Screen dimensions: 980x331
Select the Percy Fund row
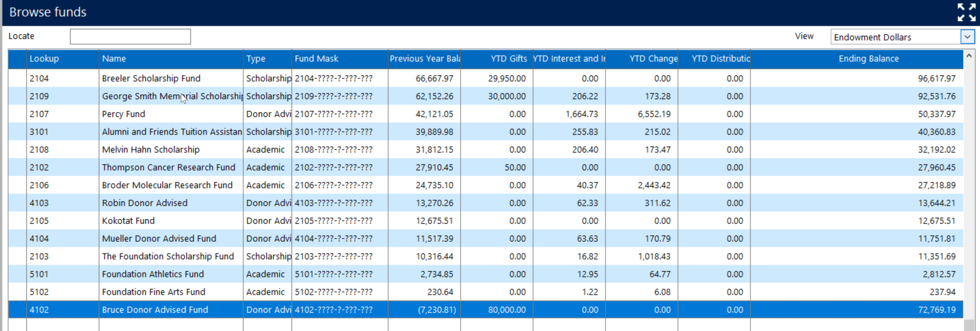(123, 114)
